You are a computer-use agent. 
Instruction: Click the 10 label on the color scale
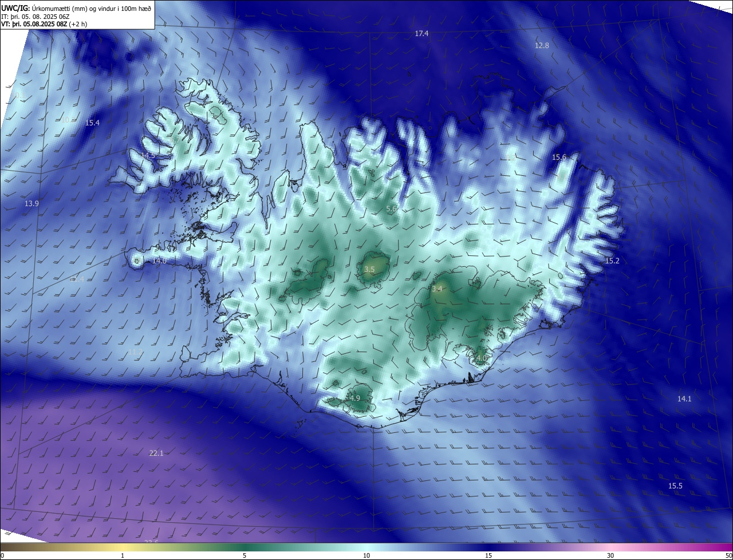click(366, 555)
